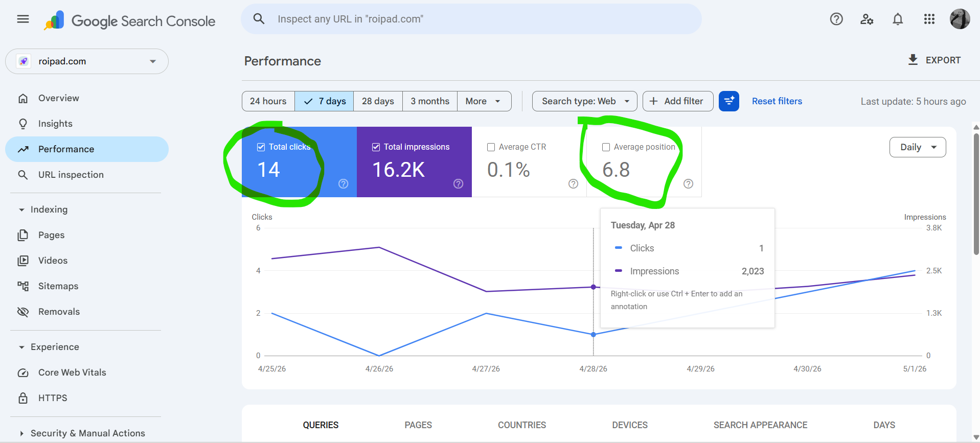The image size is (980, 443).
Task: Expand Security & Manual Actions section
Action: pyautogui.click(x=21, y=433)
